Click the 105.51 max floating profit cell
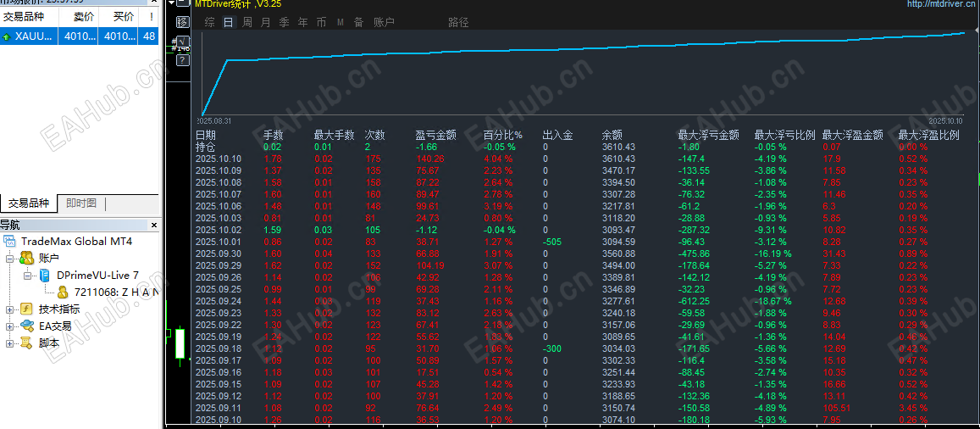 (x=836, y=408)
